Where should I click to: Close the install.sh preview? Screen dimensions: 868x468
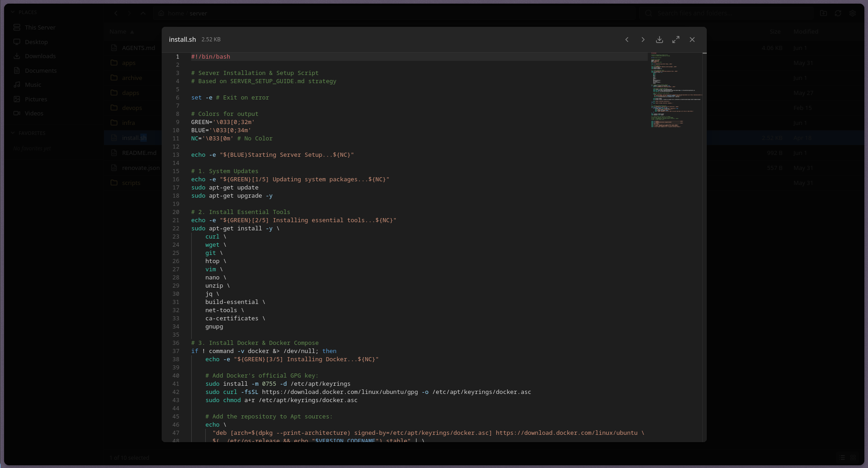[692, 40]
